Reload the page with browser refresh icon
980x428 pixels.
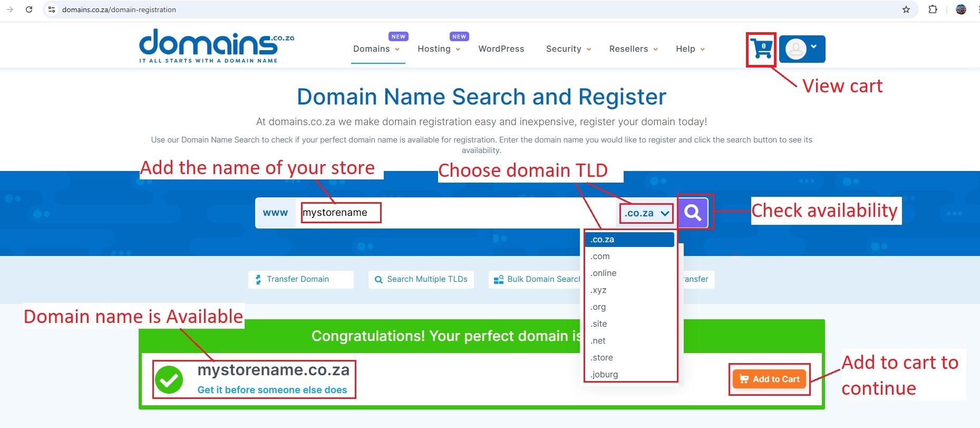[x=29, y=9]
